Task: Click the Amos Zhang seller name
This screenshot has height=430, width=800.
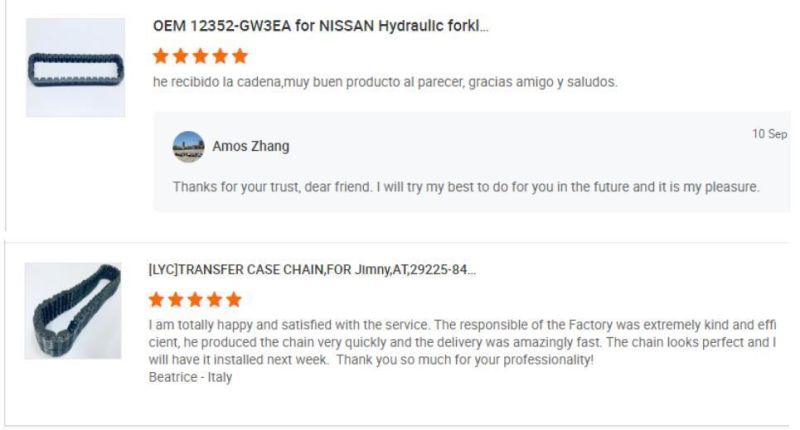Action: (x=251, y=146)
